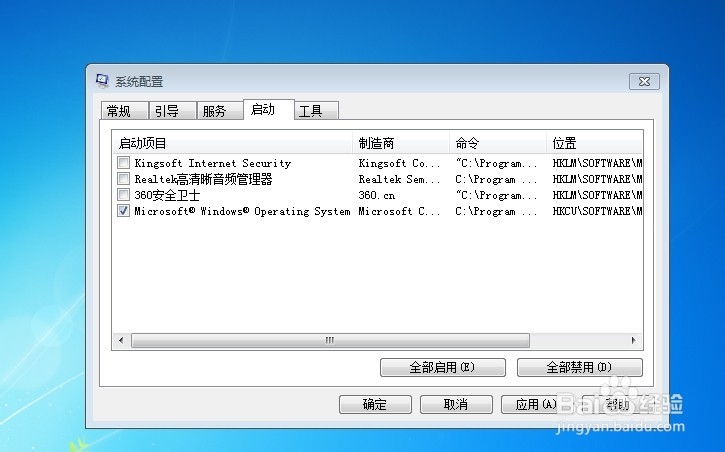Click the Realtek Sem... manufacturer cell
This screenshot has width=725, height=452.
[x=399, y=179]
